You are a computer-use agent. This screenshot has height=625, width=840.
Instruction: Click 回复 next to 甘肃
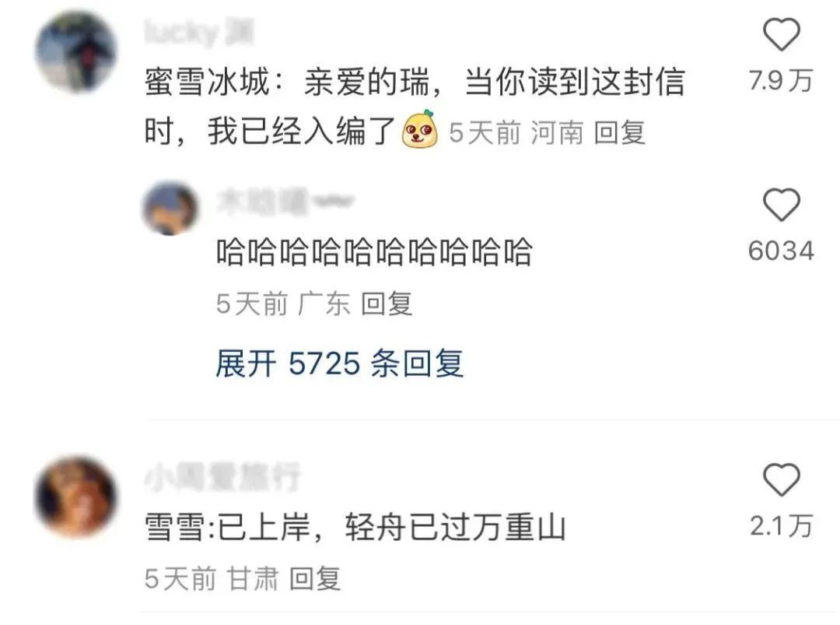tap(315, 579)
